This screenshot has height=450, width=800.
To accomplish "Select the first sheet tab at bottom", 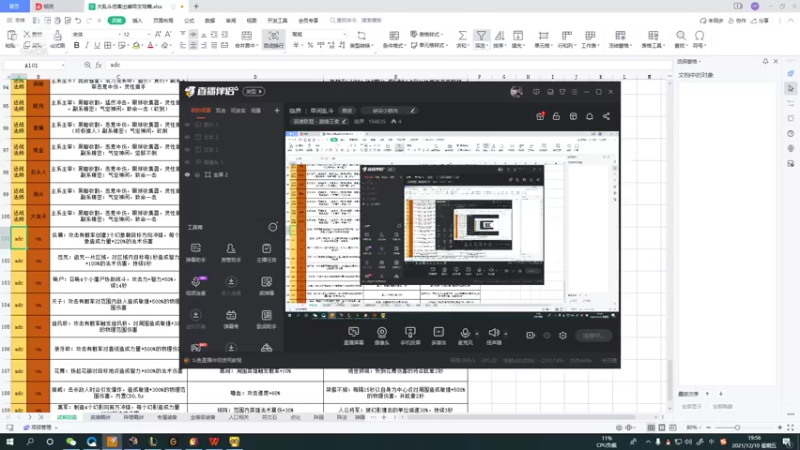I will point(67,417).
